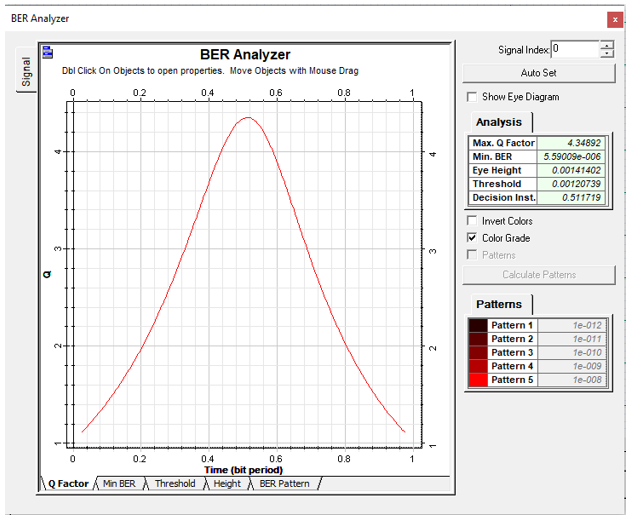This screenshot has height=518, width=635.
Task: Click the Pattern 2 value 1e-011
Action: point(572,339)
